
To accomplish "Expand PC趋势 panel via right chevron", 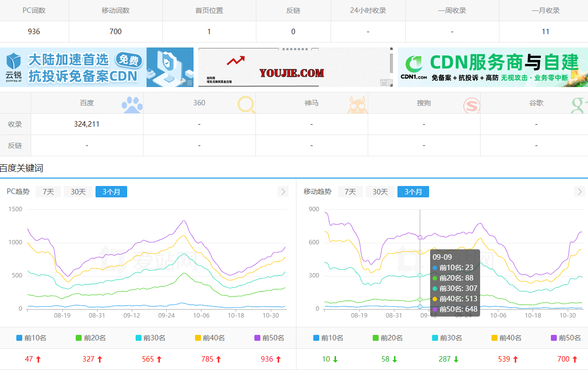I will 283,192.
